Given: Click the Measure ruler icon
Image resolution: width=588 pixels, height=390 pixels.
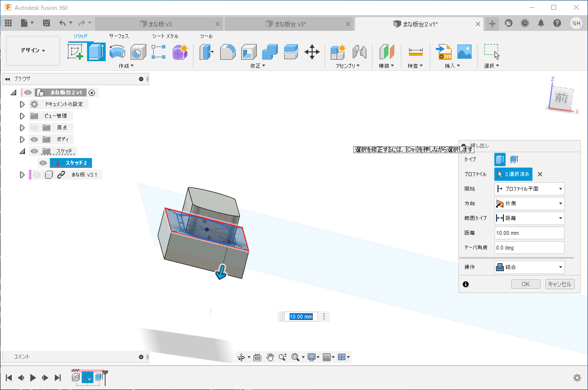Looking at the screenshot, I should pyautogui.click(x=415, y=51).
